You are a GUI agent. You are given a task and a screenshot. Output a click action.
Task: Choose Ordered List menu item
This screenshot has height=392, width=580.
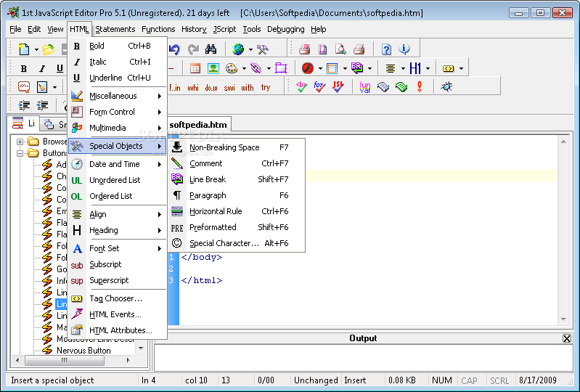pos(118,196)
